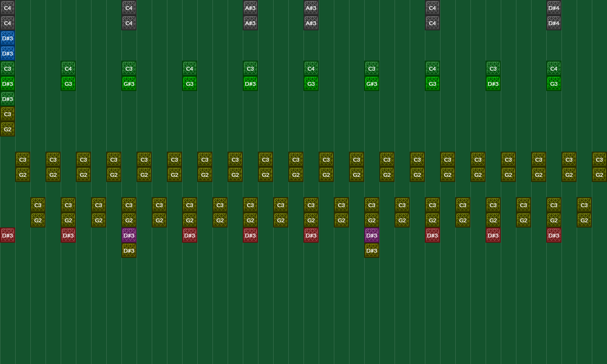Select the olive C3 block in first column
This screenshot has height=364, width=607.
tap(8, 114)
